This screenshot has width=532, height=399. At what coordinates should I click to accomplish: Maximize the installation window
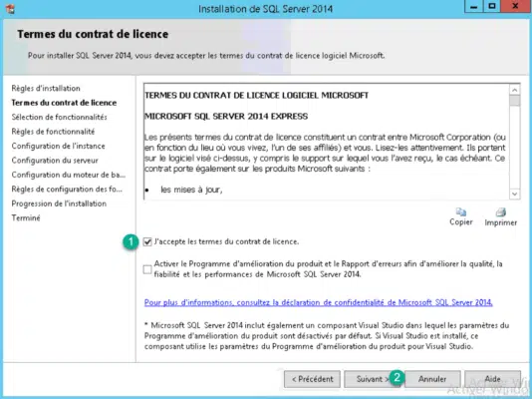[x=492, y=7]
